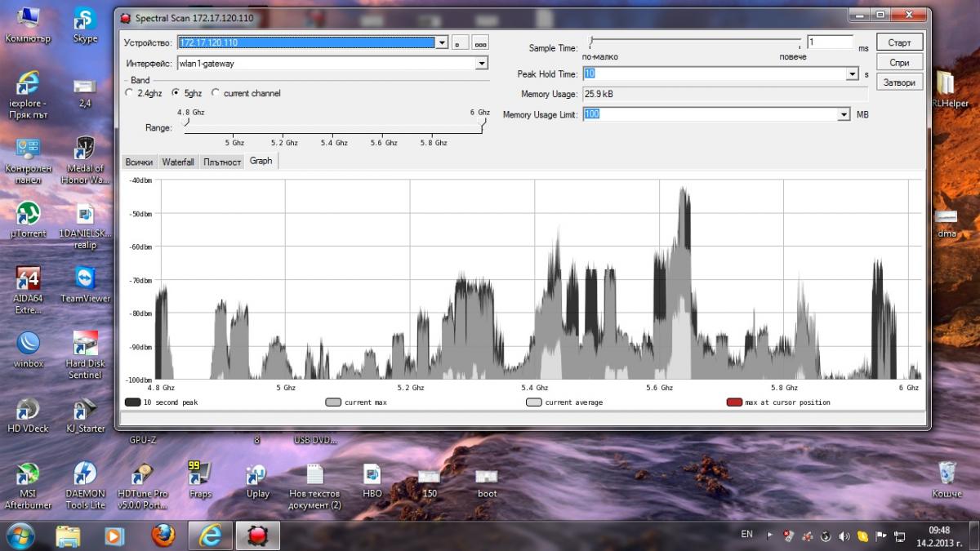Viewport: 980px width, 551px height.
Task: Switch to the Waterfall tab
Action: pos(177,162)
